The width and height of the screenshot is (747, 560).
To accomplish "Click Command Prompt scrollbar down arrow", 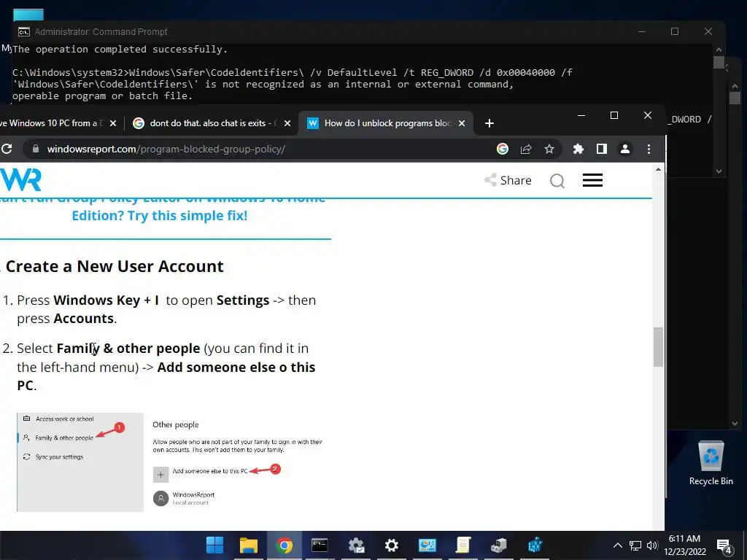I will [x=719, y=171].
